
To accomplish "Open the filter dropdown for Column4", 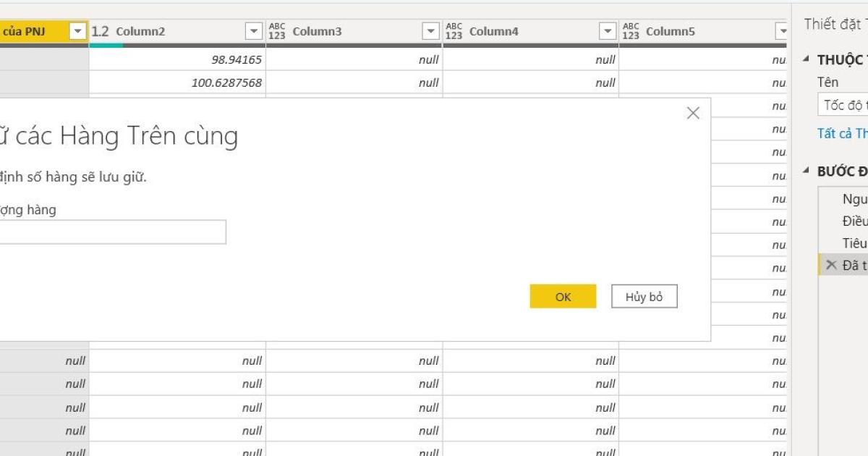I will (607, 32).
